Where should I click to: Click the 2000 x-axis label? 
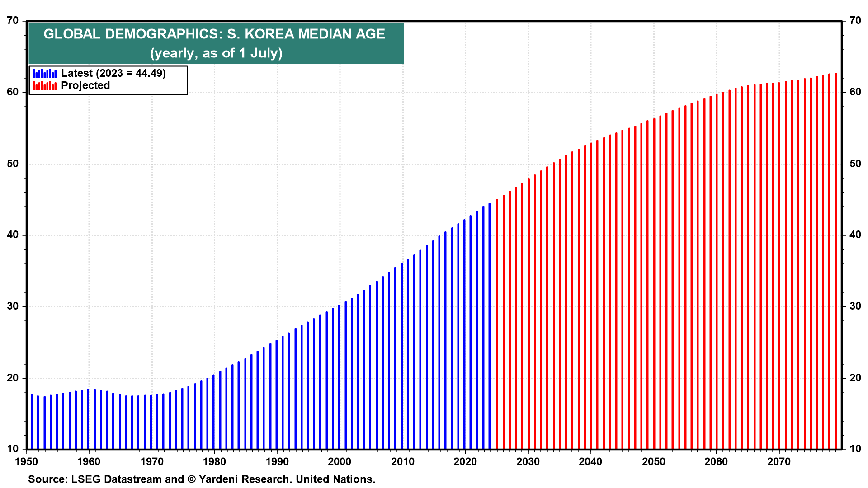tap(340, 462)
